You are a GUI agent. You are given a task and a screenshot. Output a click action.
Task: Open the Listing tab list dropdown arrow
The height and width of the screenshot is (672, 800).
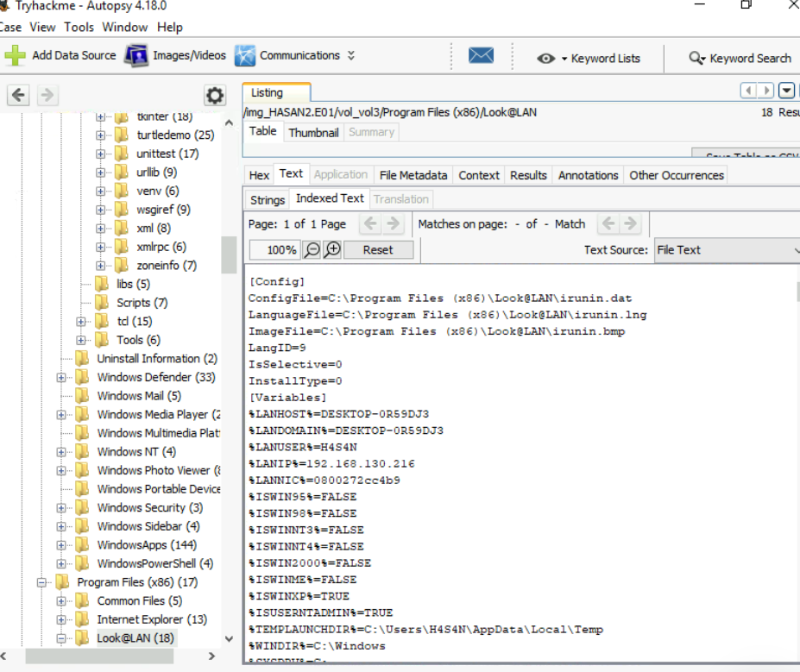click(787, 91)
